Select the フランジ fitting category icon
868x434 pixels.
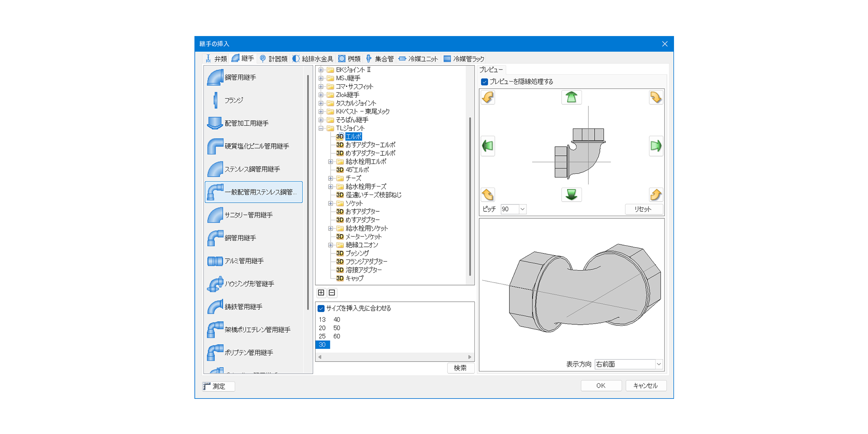coord(216,100)
